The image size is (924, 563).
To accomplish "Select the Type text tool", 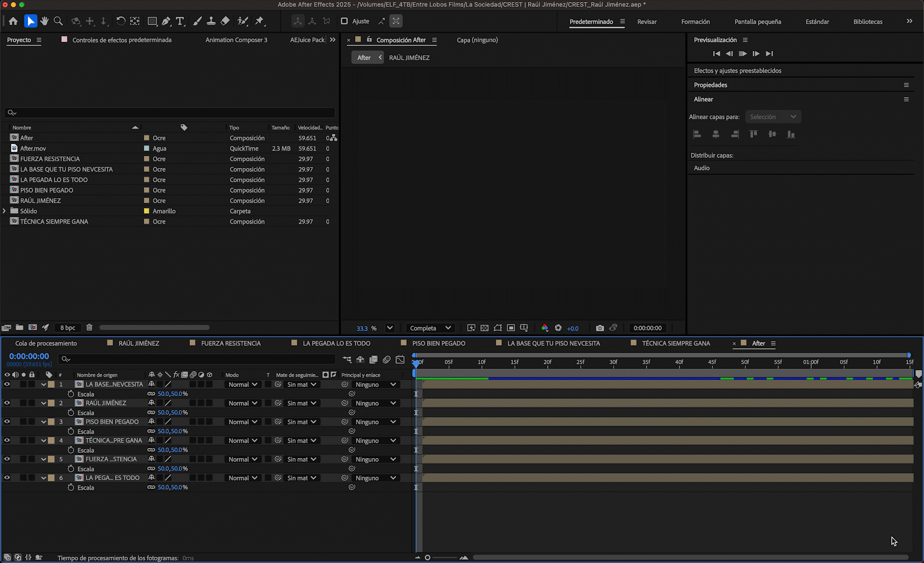I will (x=180, y=21).
